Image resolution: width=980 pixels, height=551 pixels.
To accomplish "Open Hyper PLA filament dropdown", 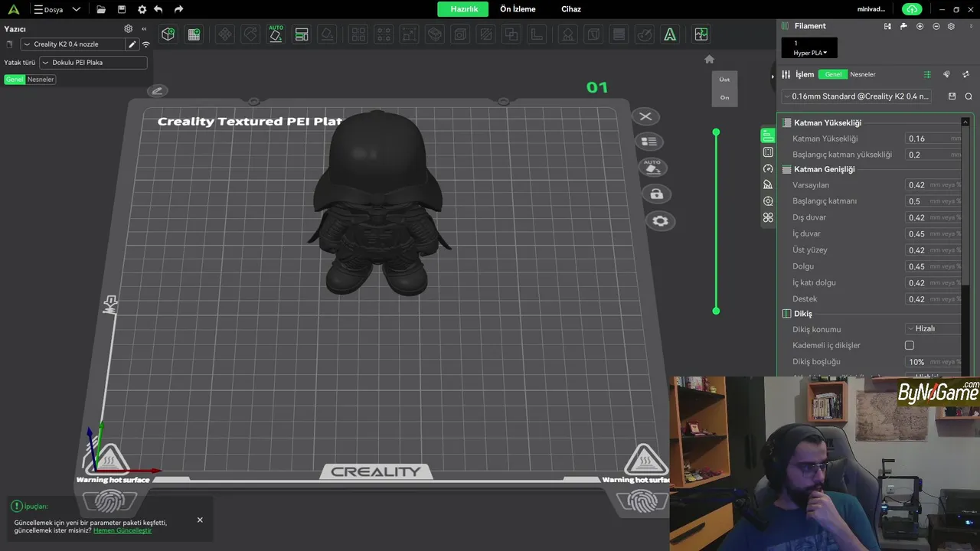I will coord(810,53).
